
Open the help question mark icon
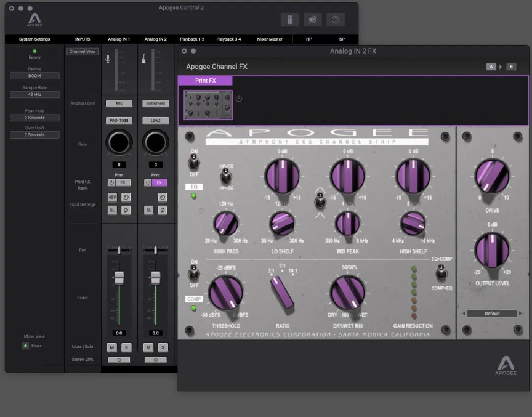pos(336,20)
